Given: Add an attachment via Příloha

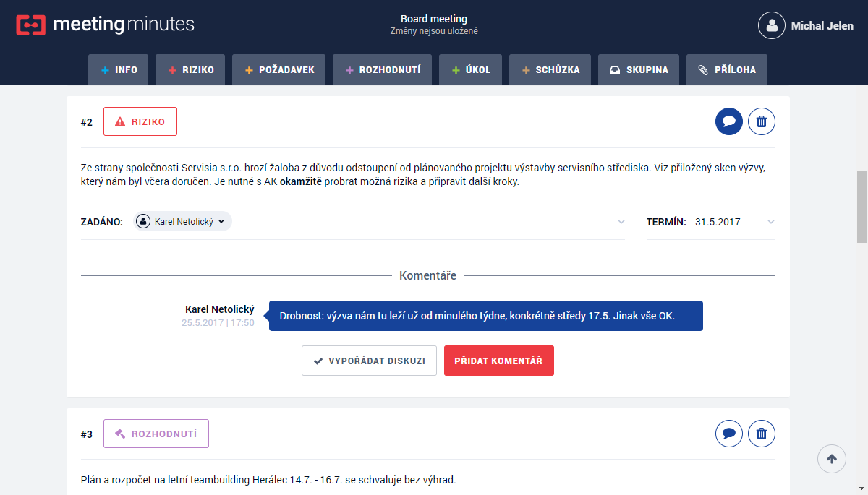Looking at the screenshot, I should [727, 70].
